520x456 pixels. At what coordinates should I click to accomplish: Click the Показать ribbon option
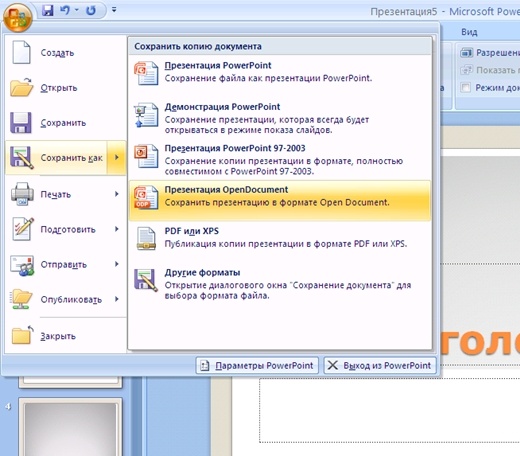(x=490, y=70)
